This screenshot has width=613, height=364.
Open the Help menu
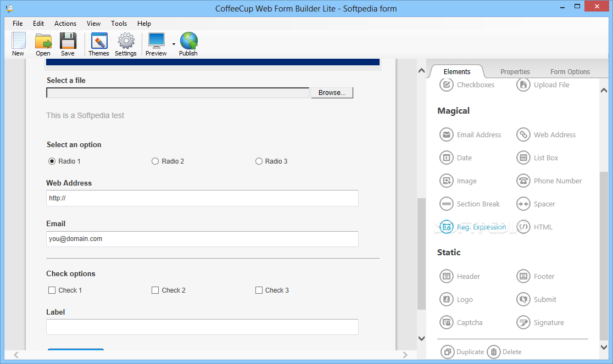tap(144, 24)
